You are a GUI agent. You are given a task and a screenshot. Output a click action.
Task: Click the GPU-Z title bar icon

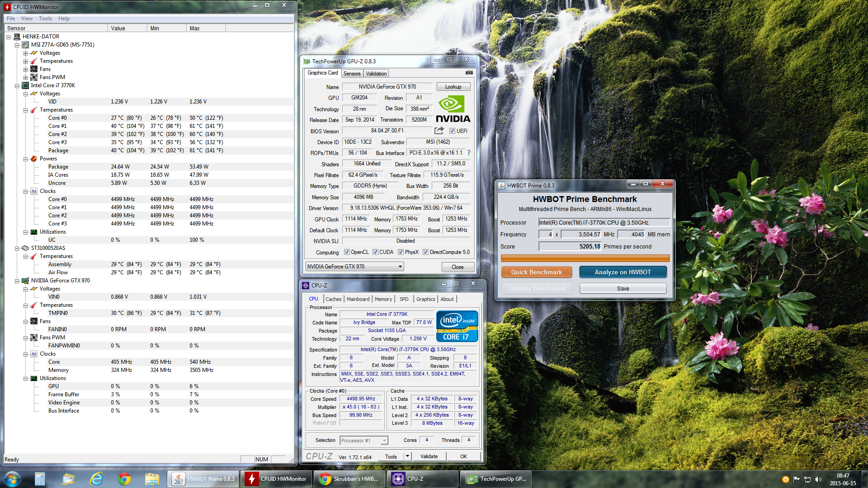click(307, 61)
